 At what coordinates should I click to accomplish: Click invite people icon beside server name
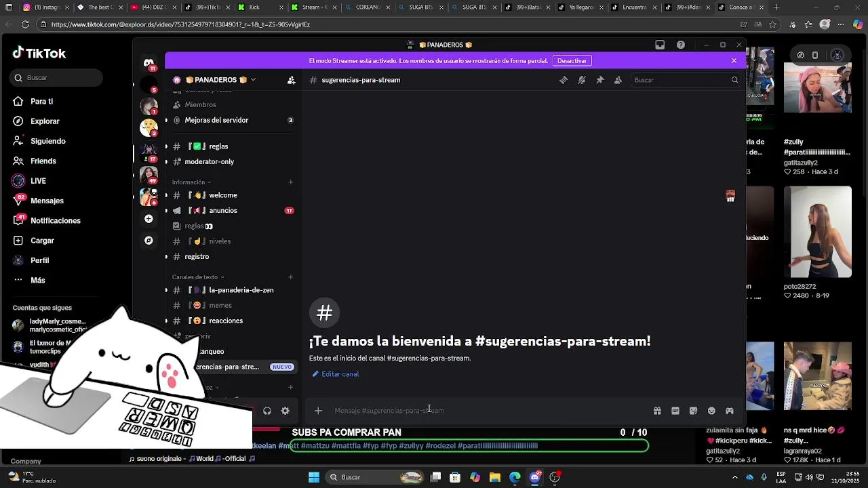[x=291, y=80]
